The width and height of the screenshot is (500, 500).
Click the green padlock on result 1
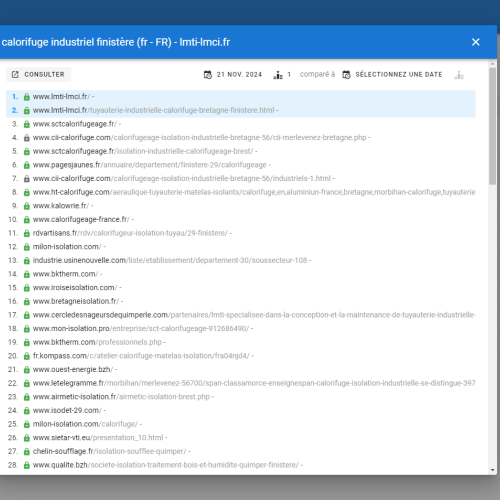[27, 97]
